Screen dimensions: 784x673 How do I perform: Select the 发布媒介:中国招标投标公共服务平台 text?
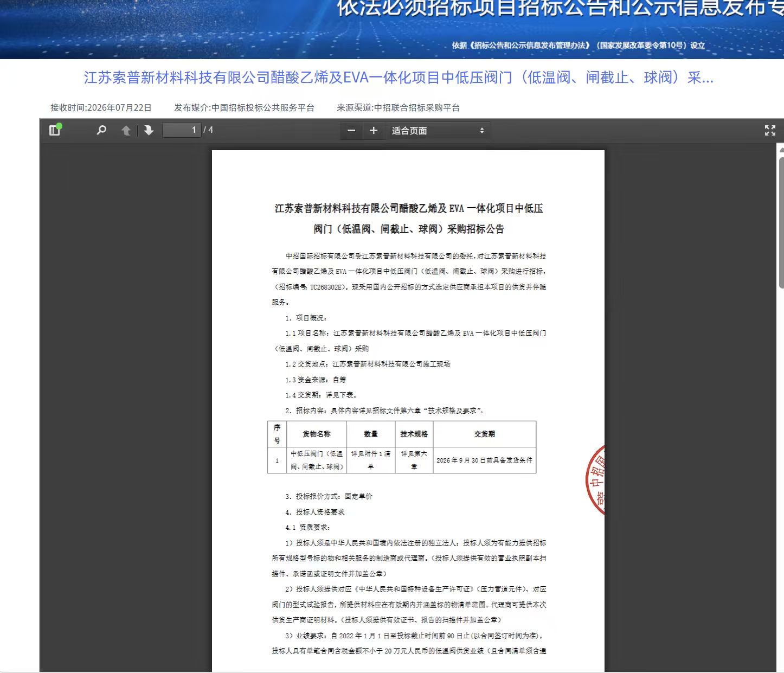coord(244,107)
